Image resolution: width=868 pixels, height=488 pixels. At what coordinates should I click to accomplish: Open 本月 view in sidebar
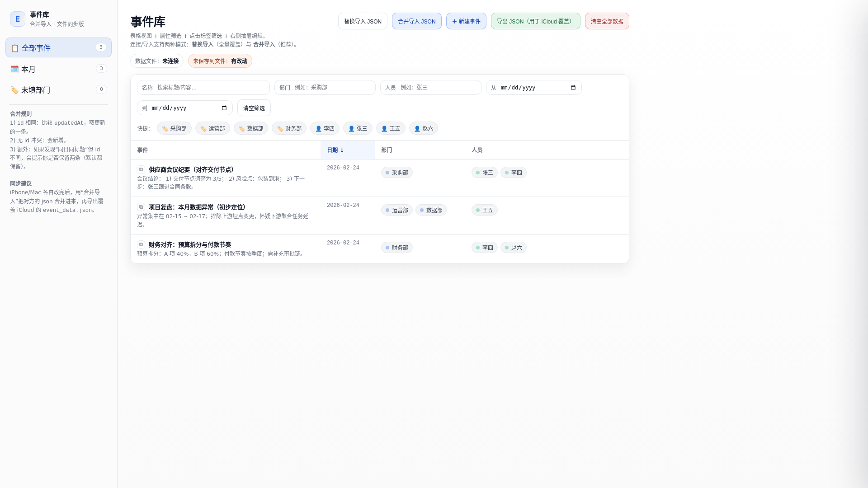[58, 69]
